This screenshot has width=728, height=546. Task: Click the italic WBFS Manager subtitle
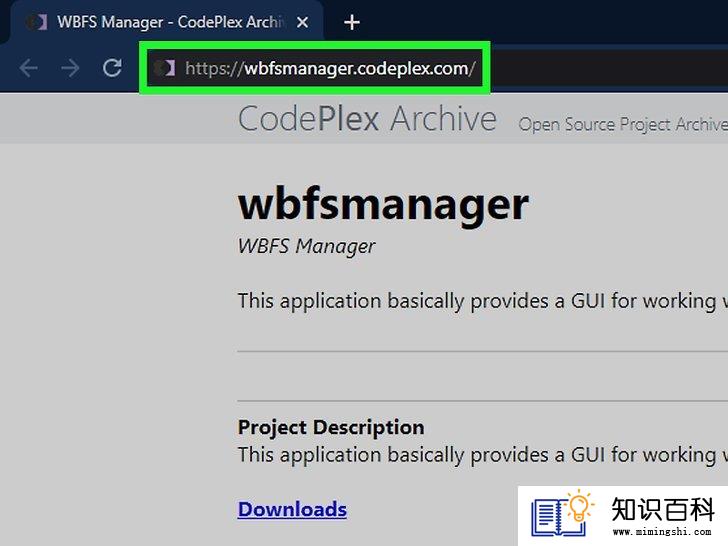(x=306, y=246)
